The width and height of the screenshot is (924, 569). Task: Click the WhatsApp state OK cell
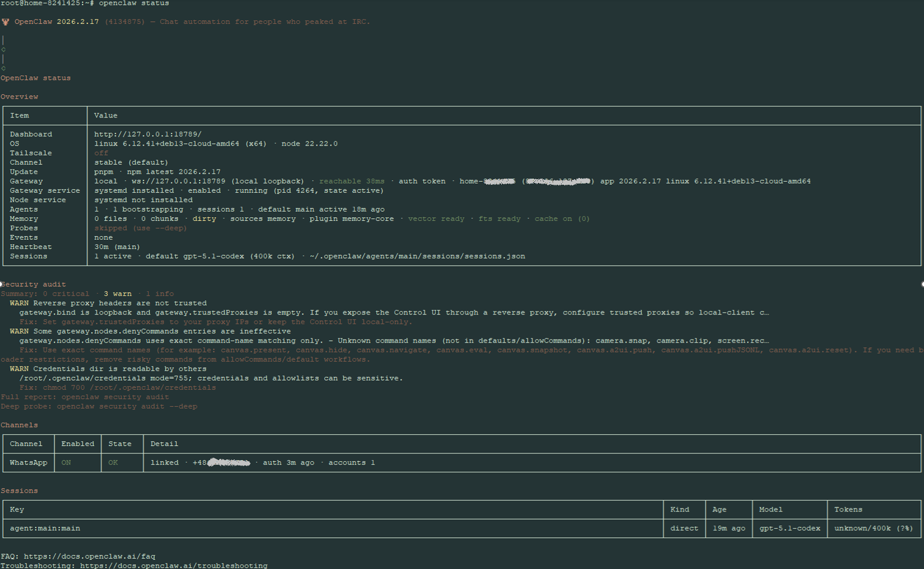point(113,463)
